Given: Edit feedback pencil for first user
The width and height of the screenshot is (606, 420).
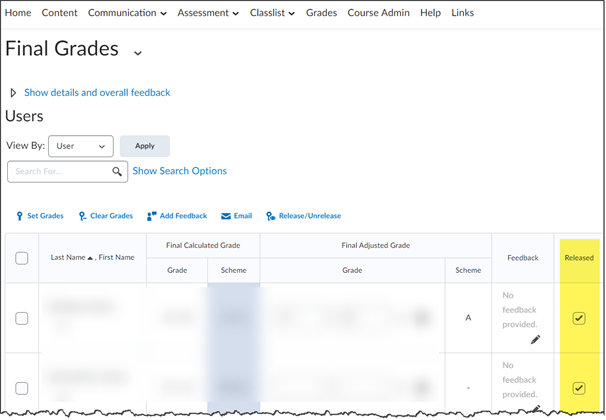Looking at the screenshot, I should (x=535, y=340).
